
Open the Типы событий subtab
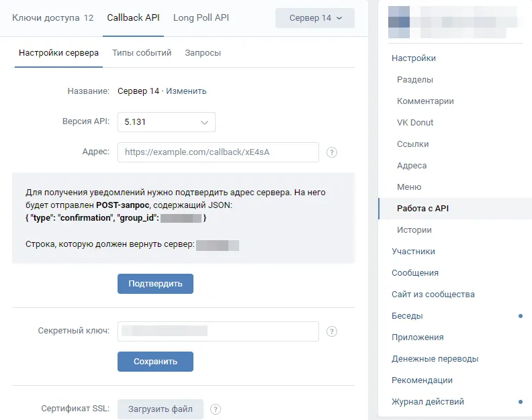(x=142, y=53)
